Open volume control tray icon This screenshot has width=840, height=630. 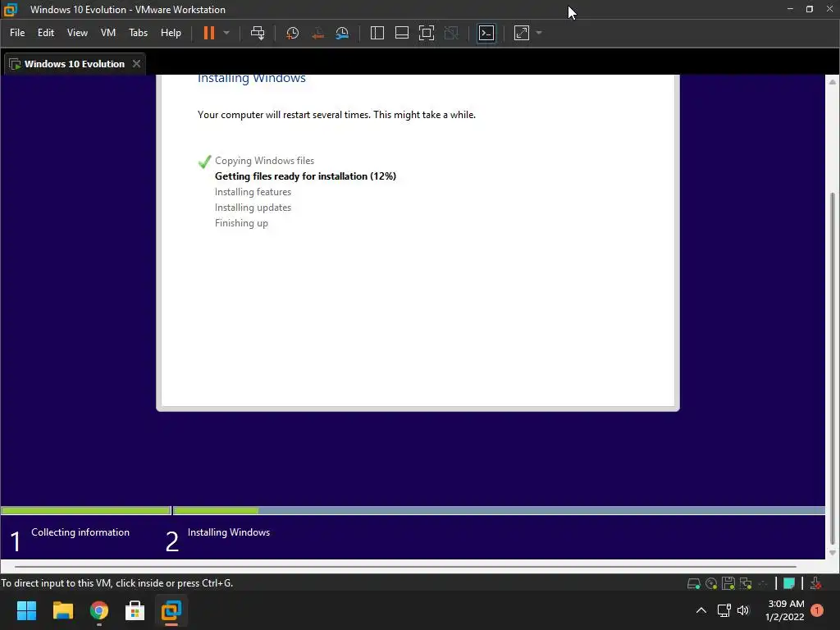point(743,610)
